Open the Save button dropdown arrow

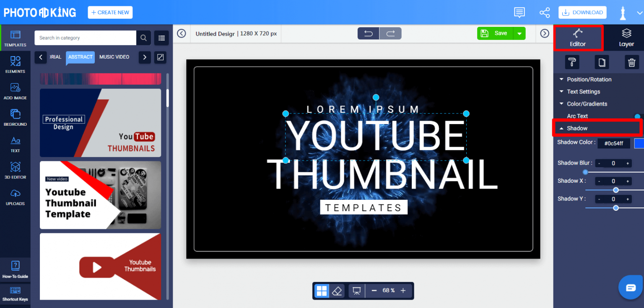[520, 33]
